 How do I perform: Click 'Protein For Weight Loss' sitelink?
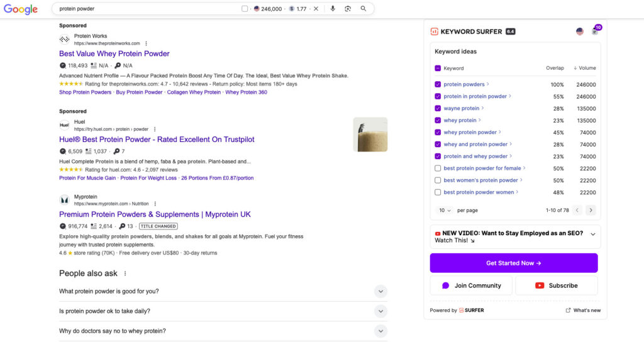pos(148,178)
